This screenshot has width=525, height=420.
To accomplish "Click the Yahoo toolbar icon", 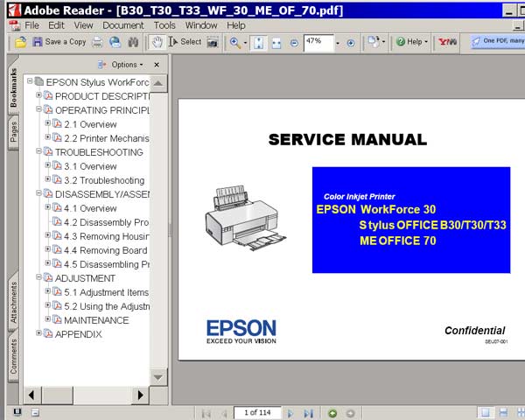I will tap(447, 42).
